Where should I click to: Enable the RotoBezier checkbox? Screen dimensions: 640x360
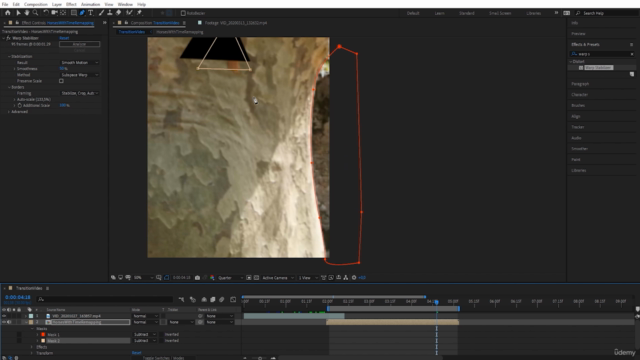point(183,13)
